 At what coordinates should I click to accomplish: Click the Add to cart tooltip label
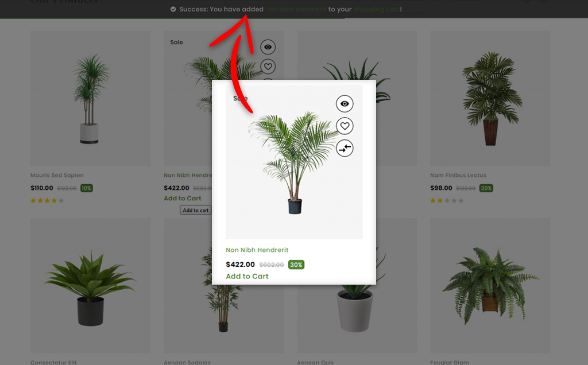click(196, 210)
